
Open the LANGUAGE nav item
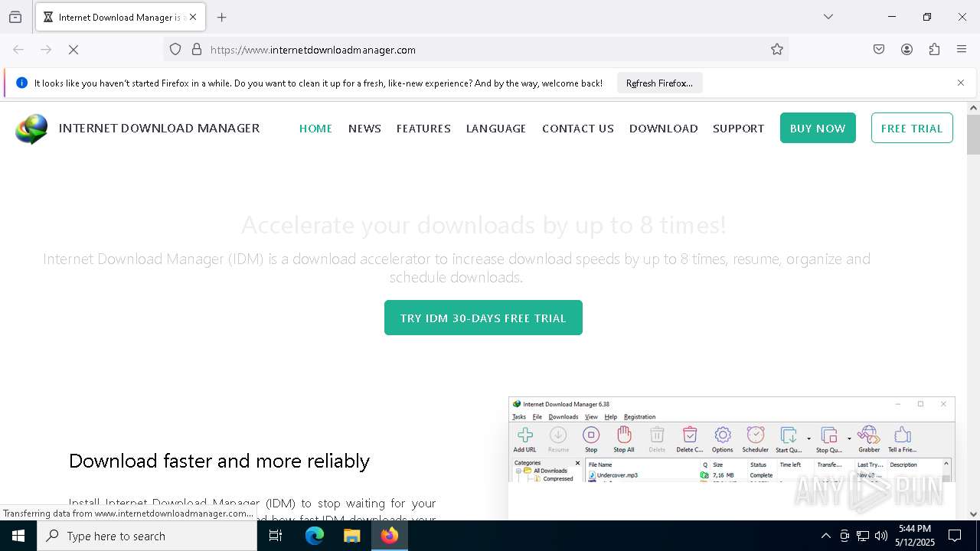coord(496,129)
